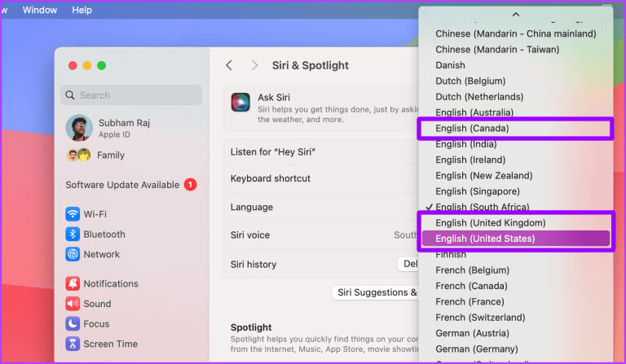
Task: Click the Spotlight section heading
Action: coord(251,327)
